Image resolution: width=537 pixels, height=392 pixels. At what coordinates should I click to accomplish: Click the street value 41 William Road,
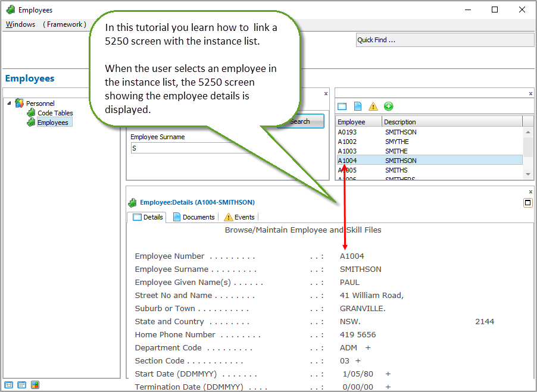coord(371,295)
